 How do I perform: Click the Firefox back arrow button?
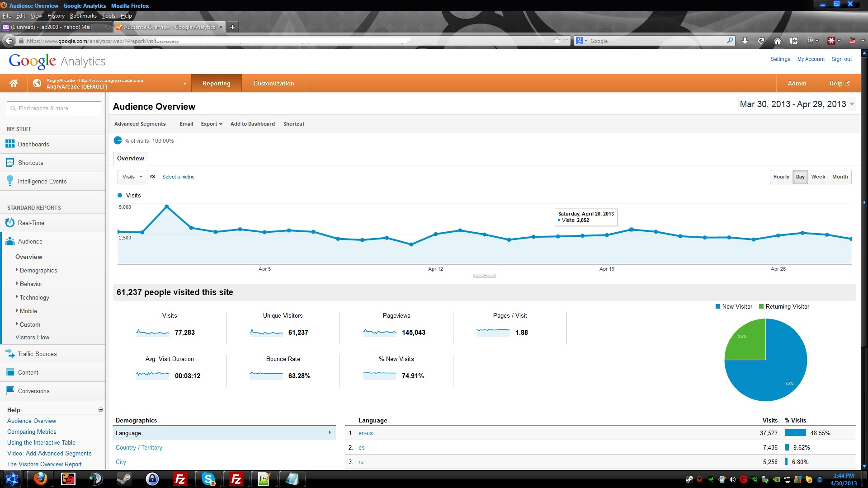point(9,41)
